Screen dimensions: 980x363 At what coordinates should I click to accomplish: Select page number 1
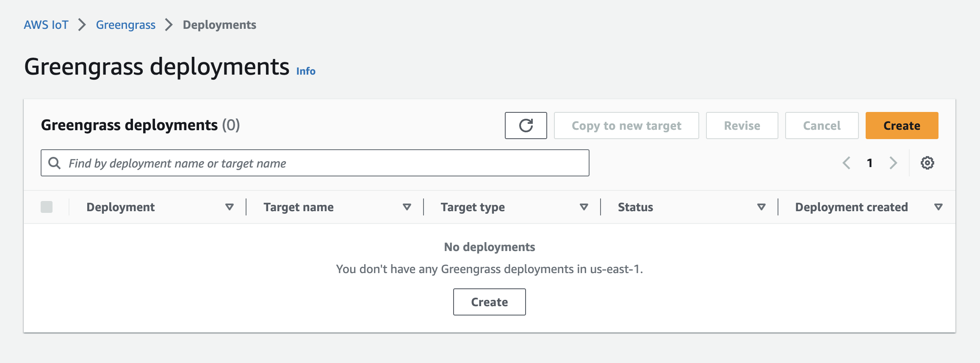coord(869,163)
